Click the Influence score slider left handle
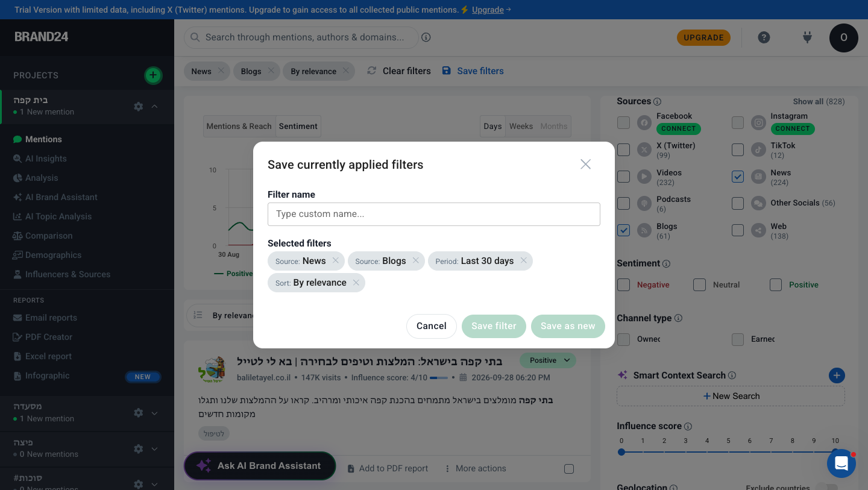The width and height of the screenshot is (868, 490). [621, 452]
